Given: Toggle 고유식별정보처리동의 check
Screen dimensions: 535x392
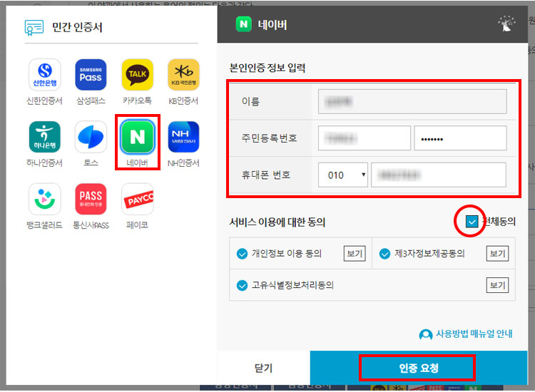Looking at the screenshot, I should 242,285.
